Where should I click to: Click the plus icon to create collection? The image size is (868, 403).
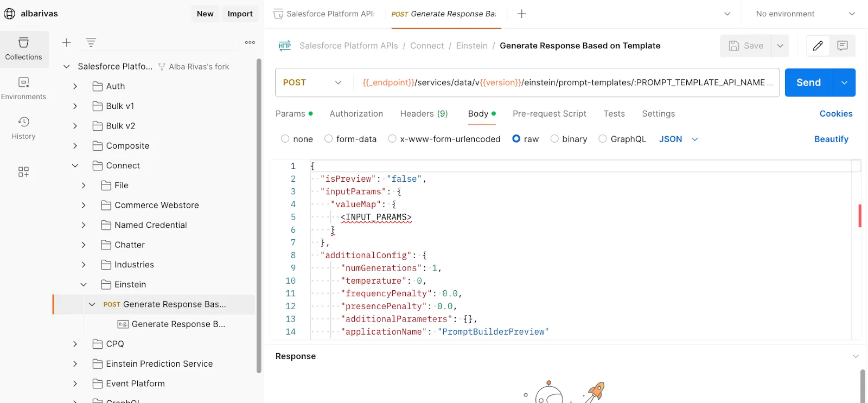(x=67, y=42)
